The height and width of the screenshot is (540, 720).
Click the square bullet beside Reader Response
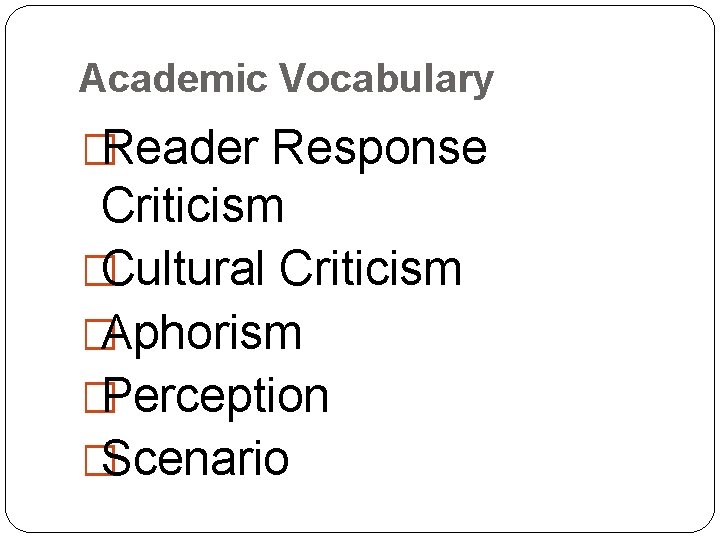point(100,149)
